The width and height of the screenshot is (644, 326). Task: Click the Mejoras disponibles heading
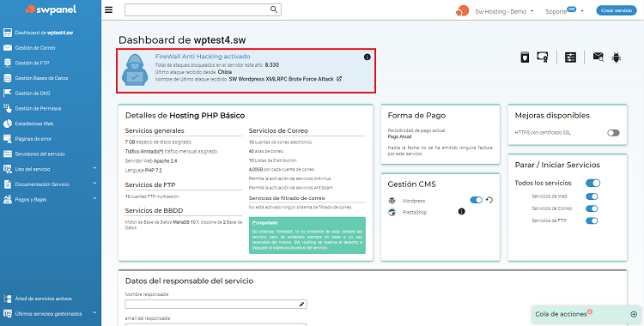tap(552, 115)
